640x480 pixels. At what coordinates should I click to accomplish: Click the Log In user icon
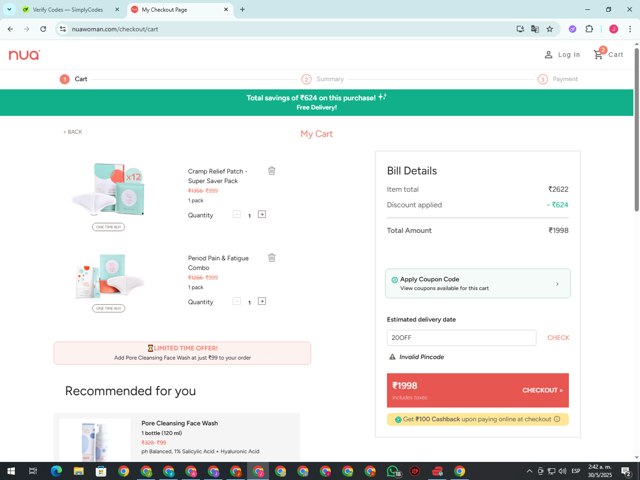(x=549, y=55)
